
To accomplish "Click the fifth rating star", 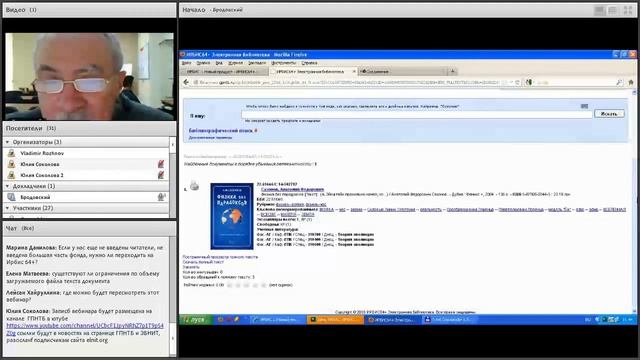I will click(264, 285).
